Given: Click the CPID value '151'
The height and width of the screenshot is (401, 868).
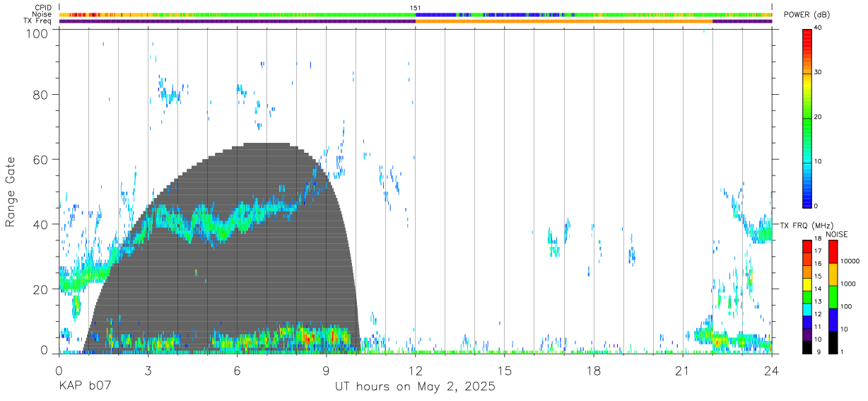Looking at the screenshot, I should point(416,8).
